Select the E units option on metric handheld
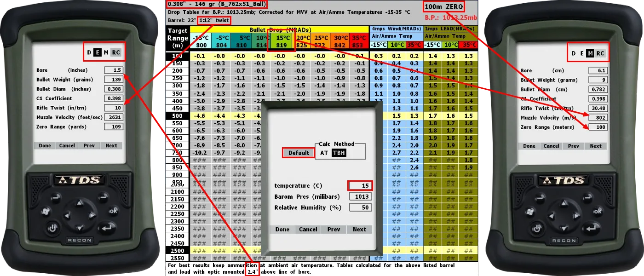This screenshot has height=276, width=644. tap(582, 53)
